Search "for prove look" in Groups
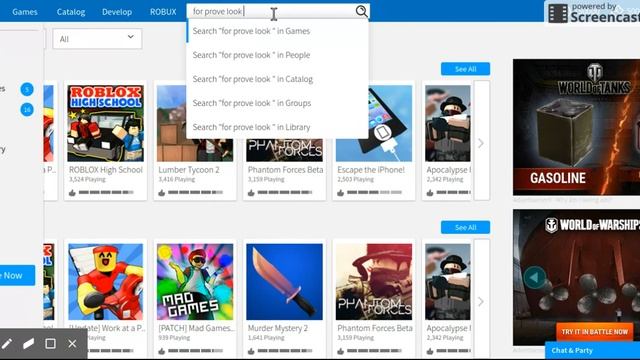Image resolution: width=640 pixels, height=360 pixels. tap(278, 103)
